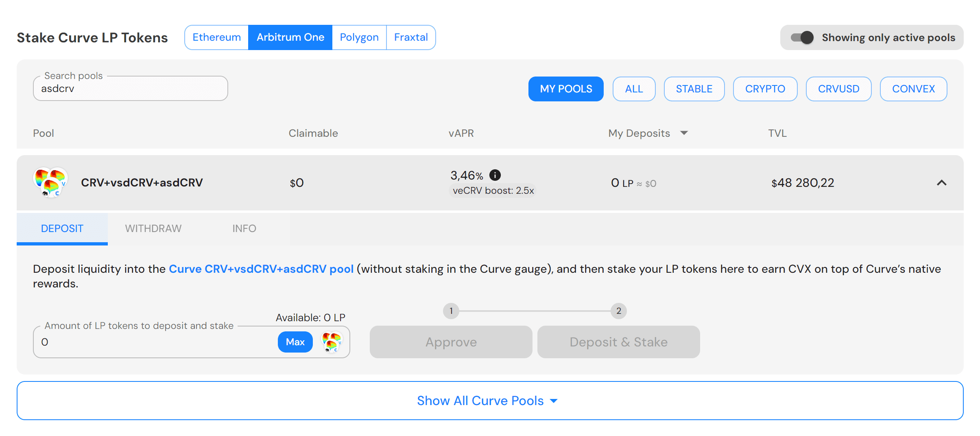Toggle showing only active pools switch
The width and height of the screenshot is (980, 436).
(x=802, y=37)
